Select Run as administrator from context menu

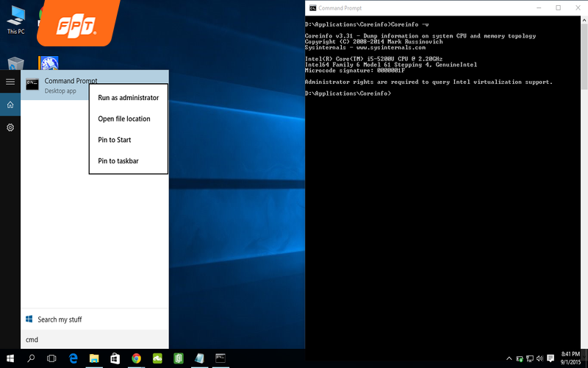128,97
